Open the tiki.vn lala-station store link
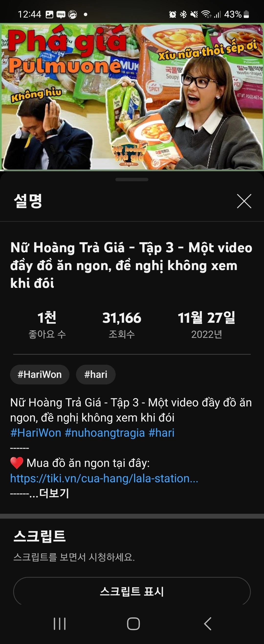Viewport: 264px width, 644px height. tap(104, 478)
